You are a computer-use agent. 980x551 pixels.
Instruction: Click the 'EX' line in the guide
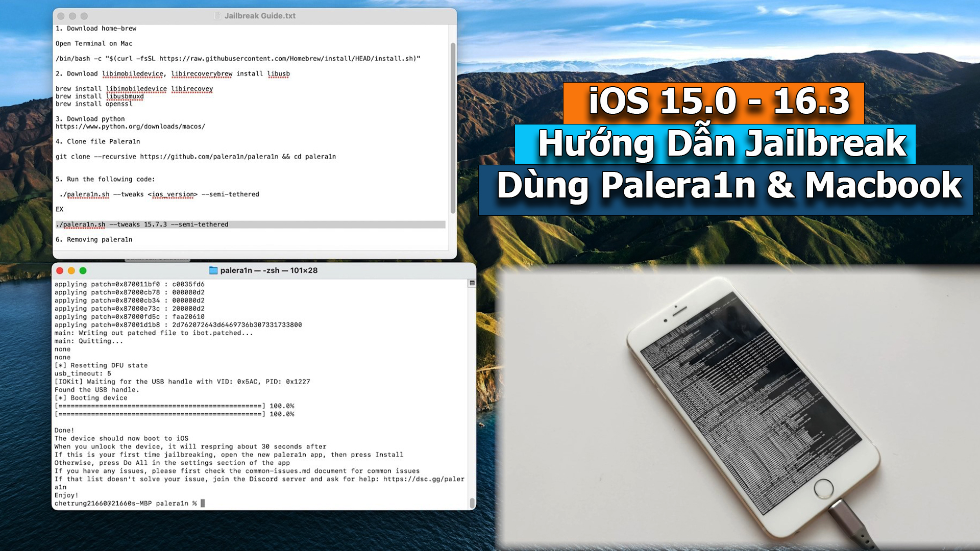tap(60, 209)
